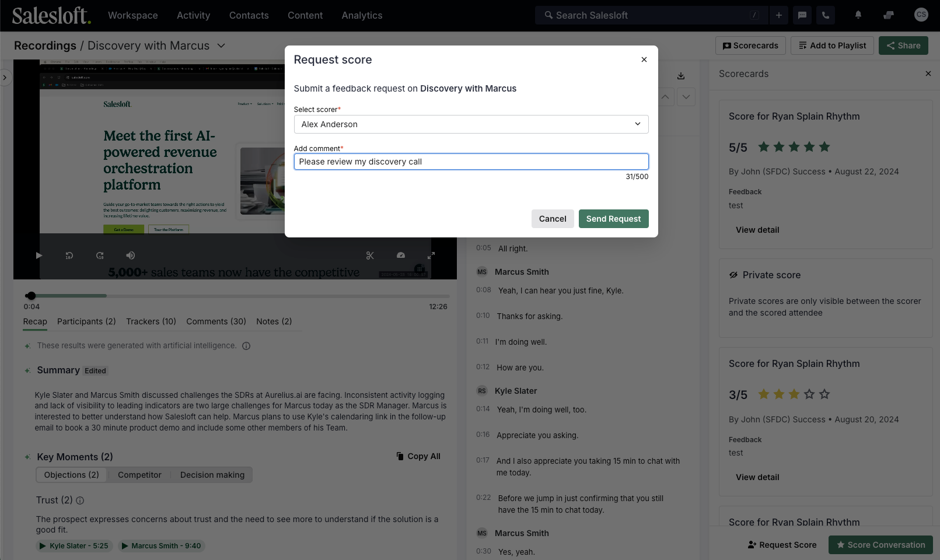Viewport: 940px width, 560px height.
Task: Jump to transcript line 'How are you.'
Action: click(520, 367)
